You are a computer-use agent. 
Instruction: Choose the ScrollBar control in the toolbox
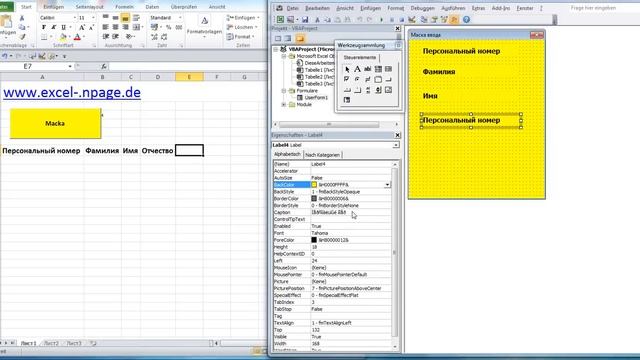pyautogui.click(x=367, y=90)
